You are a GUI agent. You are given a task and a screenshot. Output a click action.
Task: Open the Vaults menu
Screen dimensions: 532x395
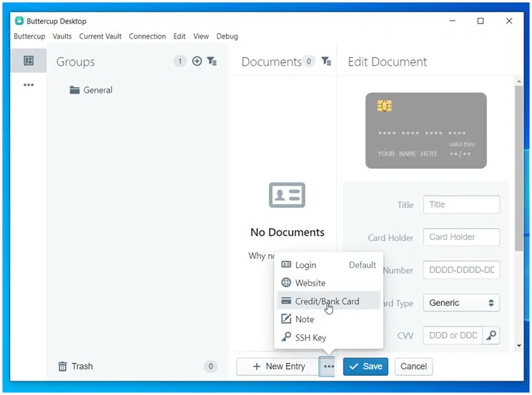tap(62, 36)
